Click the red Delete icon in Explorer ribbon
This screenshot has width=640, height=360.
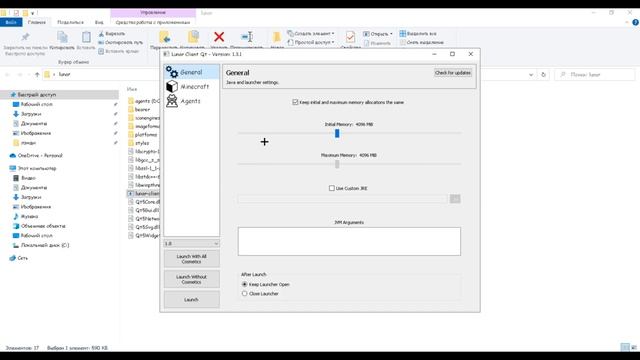(x=219, y=37)
